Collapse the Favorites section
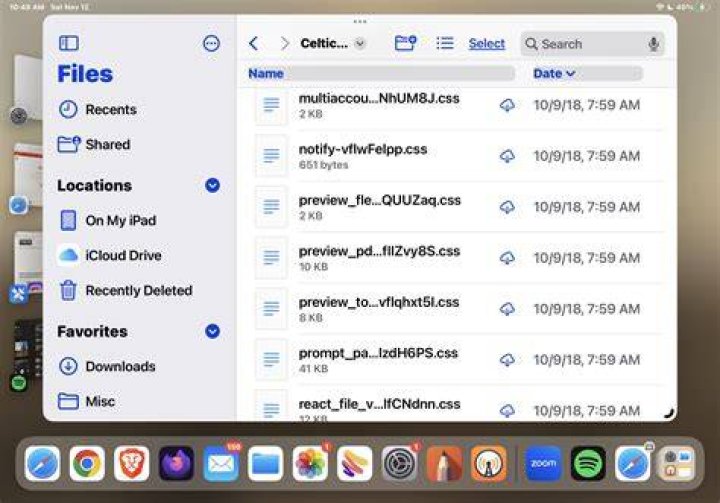Image resolution: width=720 pixels, height=503 pixels. 212,331
